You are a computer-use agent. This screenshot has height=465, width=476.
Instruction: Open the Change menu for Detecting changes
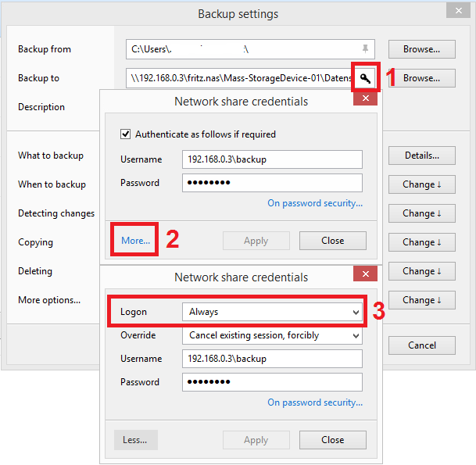point(422,213)
